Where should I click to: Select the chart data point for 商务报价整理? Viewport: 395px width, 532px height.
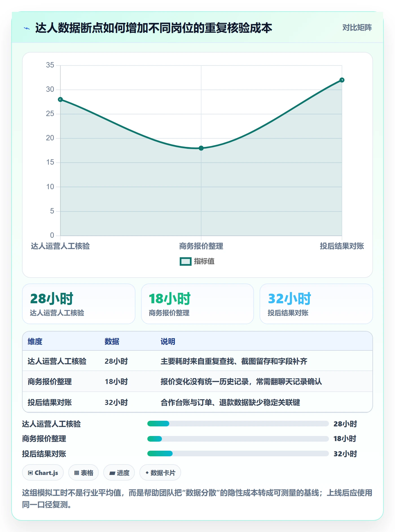[x=201, y=148]
